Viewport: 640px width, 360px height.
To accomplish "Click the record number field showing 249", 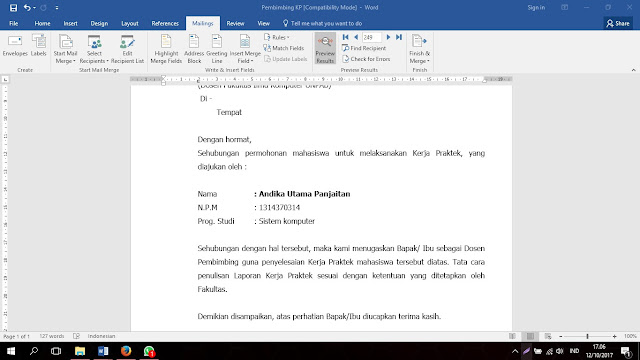I will (x=371, y=37).
